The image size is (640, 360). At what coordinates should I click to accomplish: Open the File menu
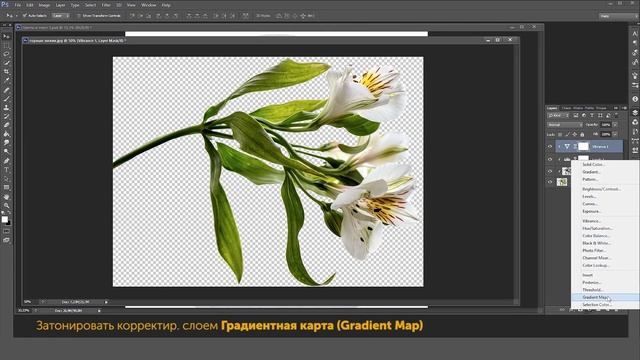(18, 5)
